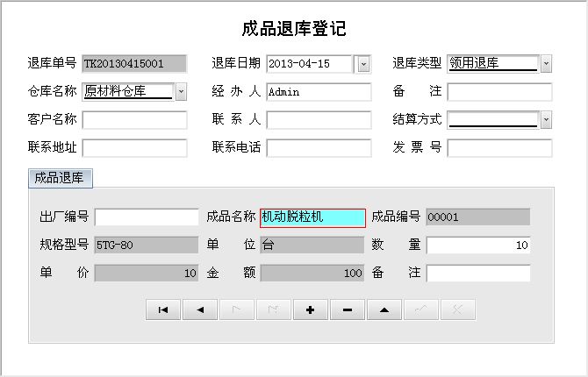This screenshot has width=588, height=377.
Task: Click the 发票号 input field
Action: point(499,148)
